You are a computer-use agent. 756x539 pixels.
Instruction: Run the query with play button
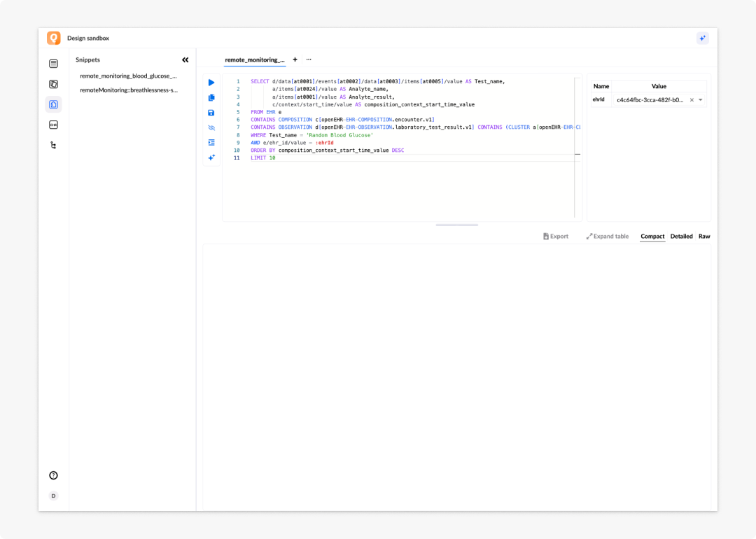(211, 83)
